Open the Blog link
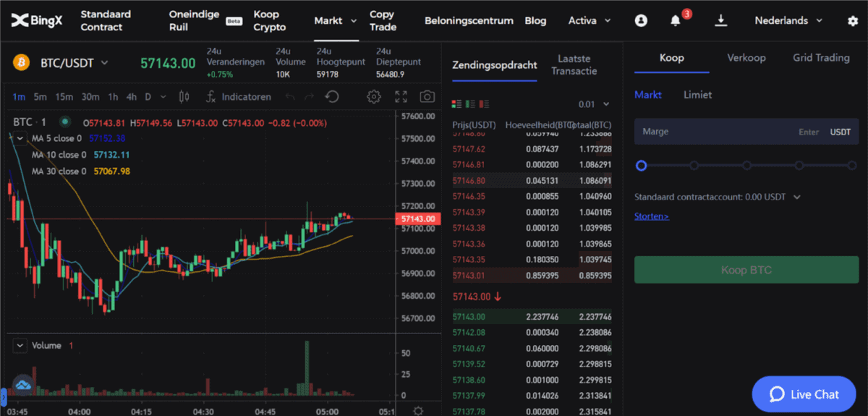 (535, 21)
